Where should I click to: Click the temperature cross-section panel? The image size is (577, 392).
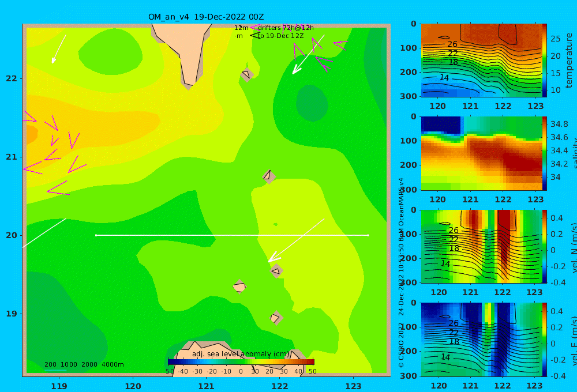pyautogui.click(x=481, y=61)
